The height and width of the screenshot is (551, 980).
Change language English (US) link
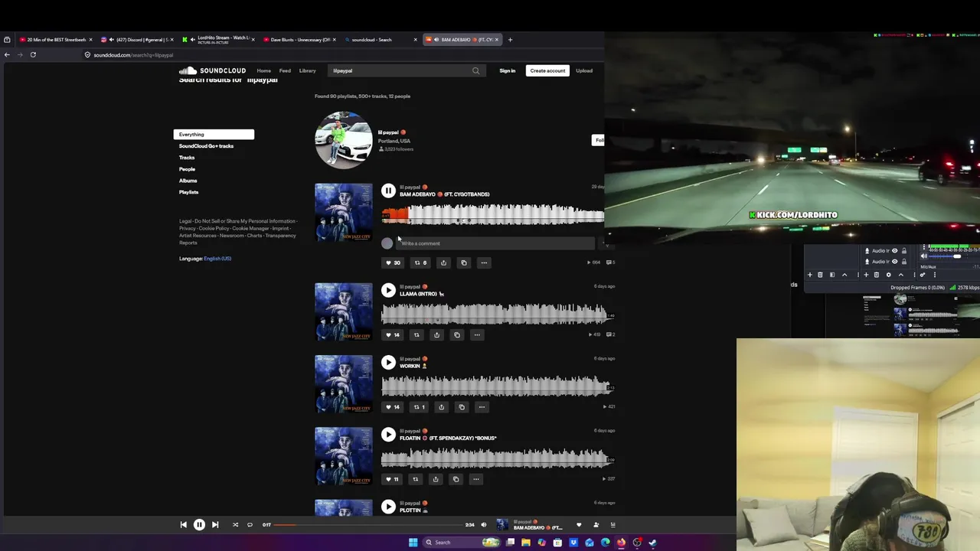point(217,259)
